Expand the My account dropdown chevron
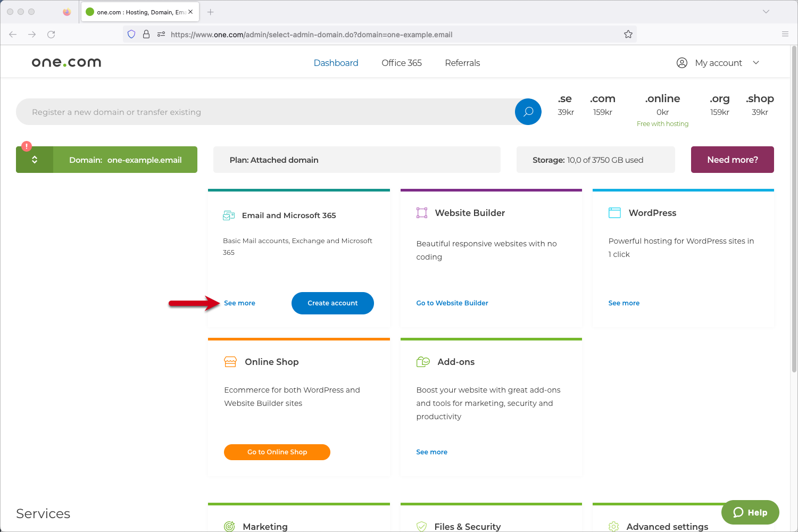This screenshot has height=532, width=798. pos(756,63)
